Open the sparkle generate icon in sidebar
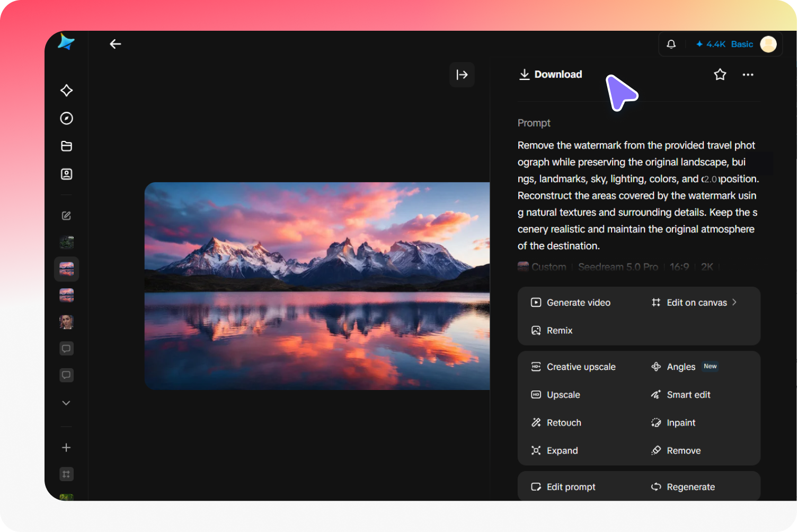 click(x=66, y=91)
